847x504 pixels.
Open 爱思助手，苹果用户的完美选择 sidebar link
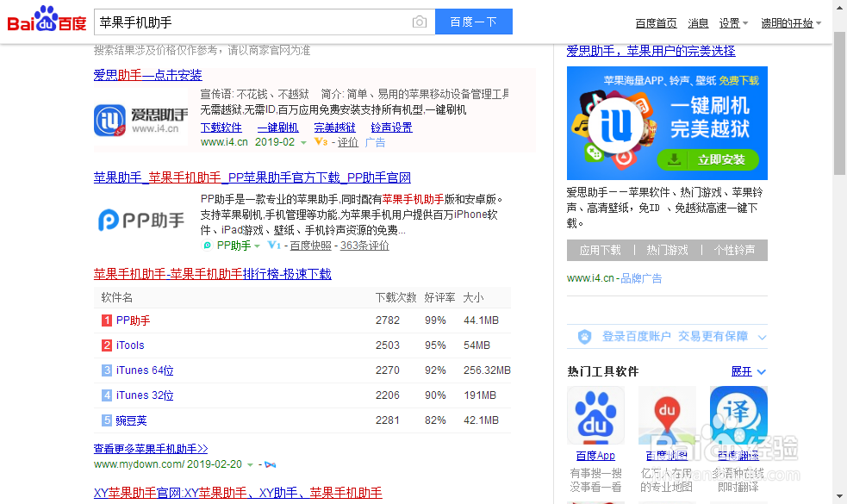[x=651, y=51]
